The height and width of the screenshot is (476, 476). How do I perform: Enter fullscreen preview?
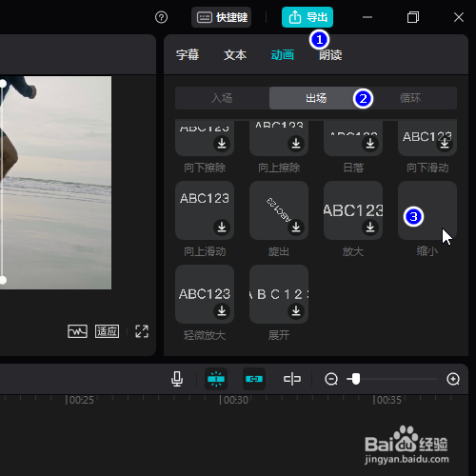[142, 331]
